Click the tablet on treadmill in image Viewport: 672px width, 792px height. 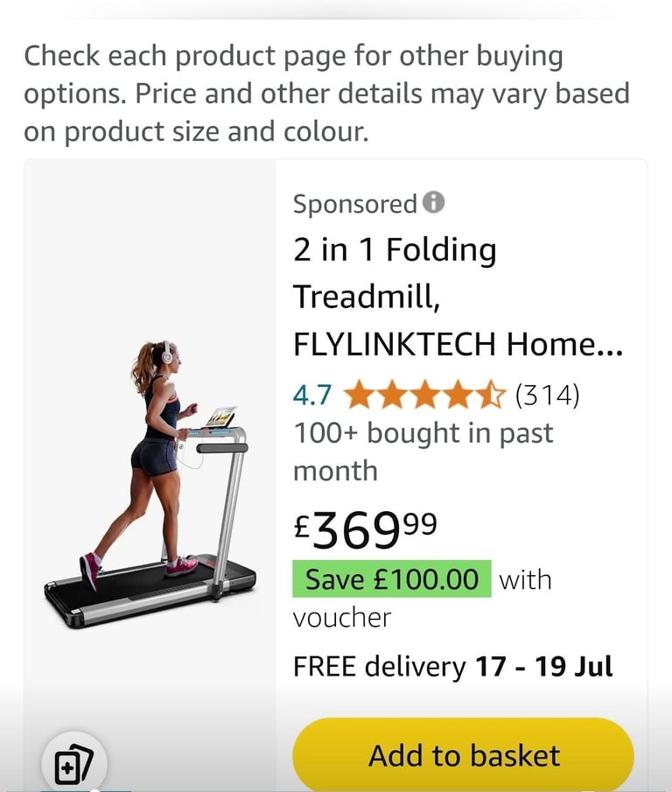coord(220,417)
